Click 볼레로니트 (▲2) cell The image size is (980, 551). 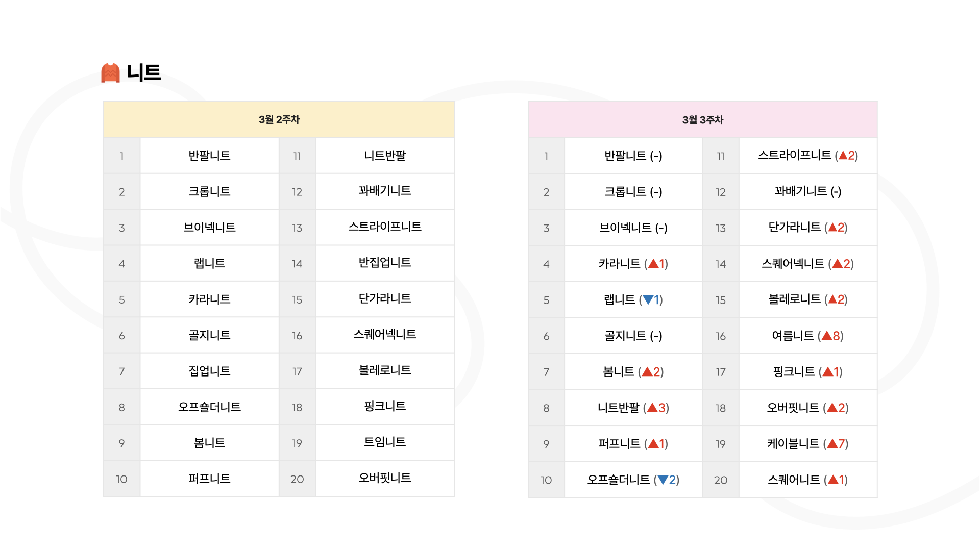tap(808, 299)
